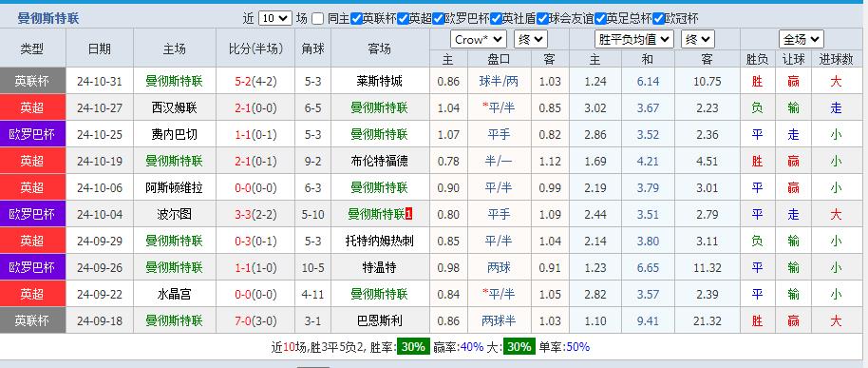Click the 5-2(4-2) score
Image resolution: width=868 pixels, height=368 pixels.
tap(255, 82)
